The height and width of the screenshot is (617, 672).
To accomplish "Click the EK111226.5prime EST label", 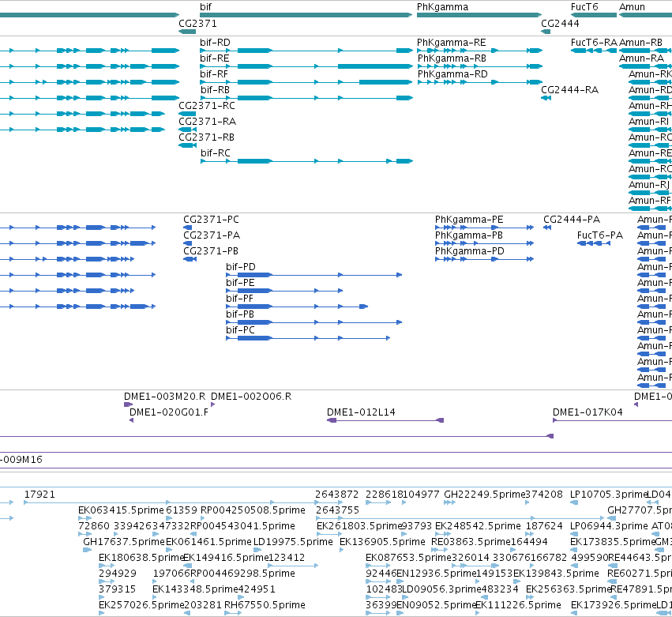I will tap(518, 605).
